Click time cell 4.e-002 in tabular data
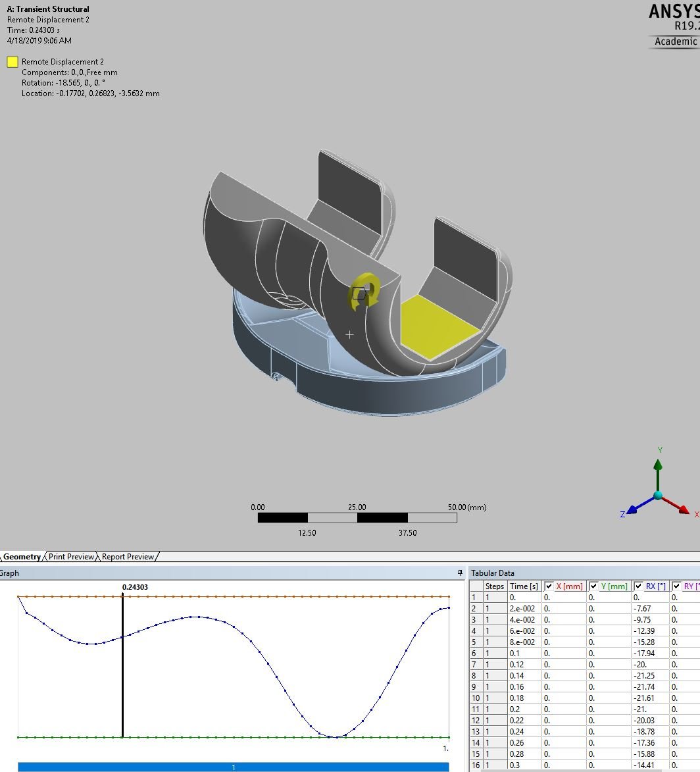 (524, 620)
